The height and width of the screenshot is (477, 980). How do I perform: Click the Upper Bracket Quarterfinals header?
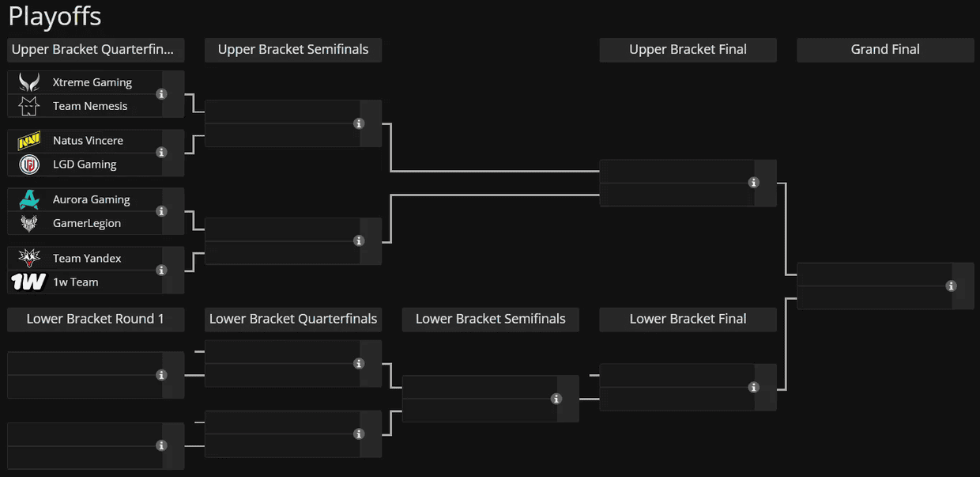click(96, 50)
